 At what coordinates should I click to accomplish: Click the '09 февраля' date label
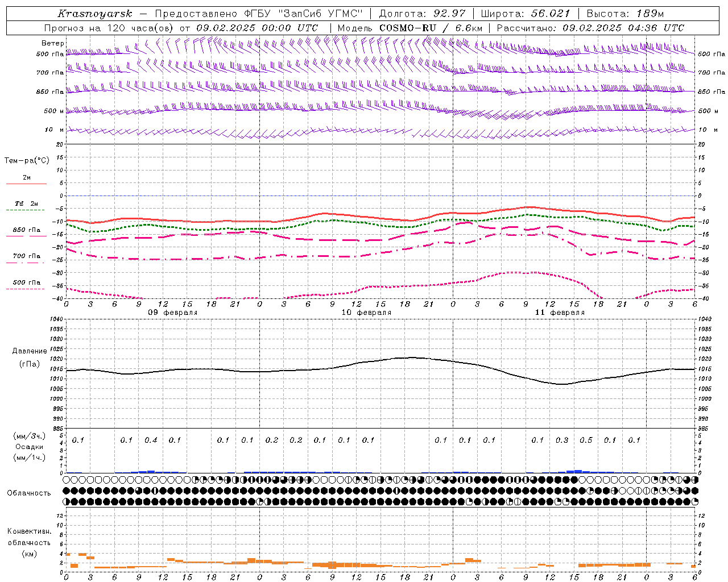(x=173, y=313)
